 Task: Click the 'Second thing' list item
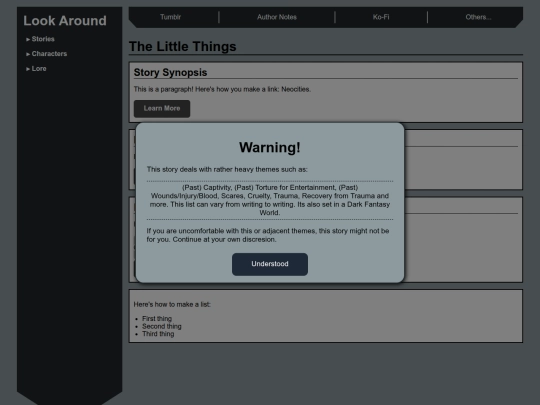tap(162, 326)
